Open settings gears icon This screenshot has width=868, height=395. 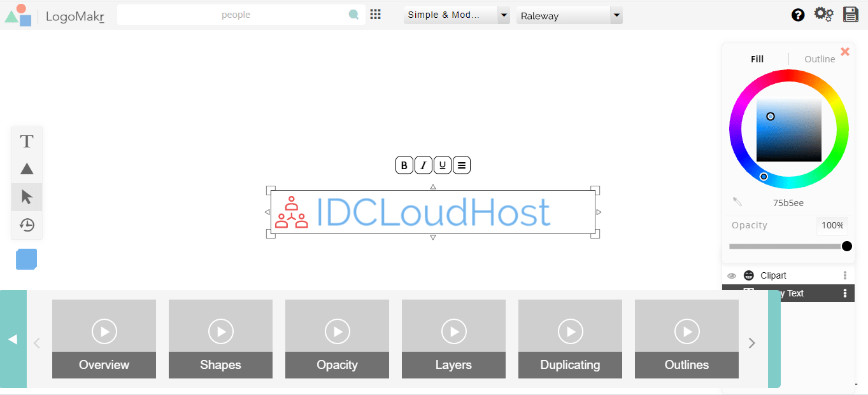pyautogui.click(x=823, y=15)
